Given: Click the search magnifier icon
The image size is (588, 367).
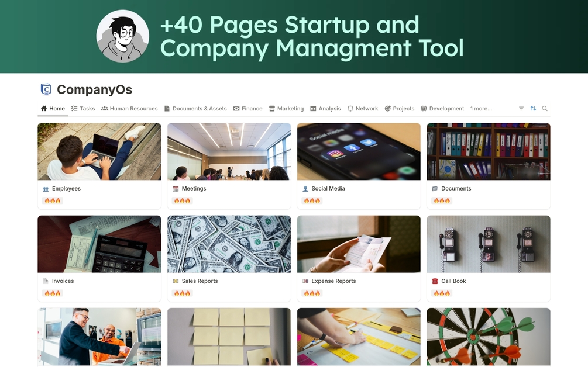Looking at the screenshot, I should (x=545, y=109).
